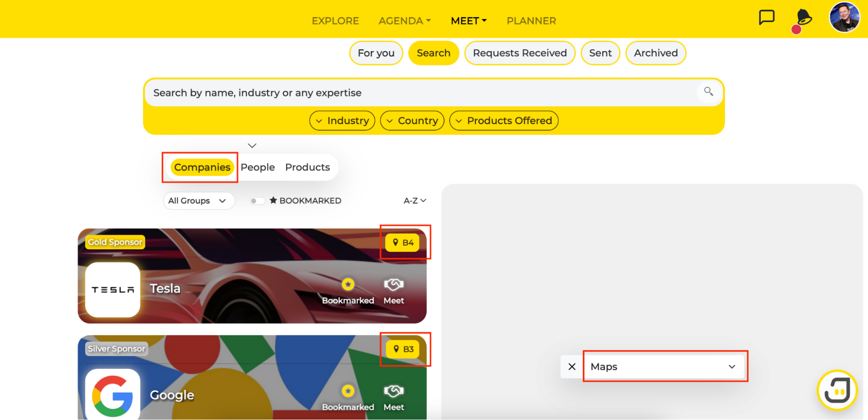Open Google booth location B3
868x420 pixels.
pos(403,349)
